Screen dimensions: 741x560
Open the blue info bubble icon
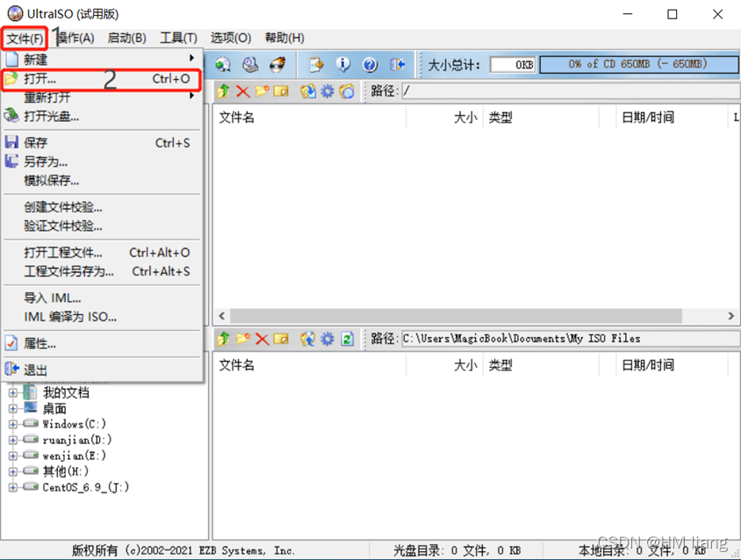coord(343,65)
